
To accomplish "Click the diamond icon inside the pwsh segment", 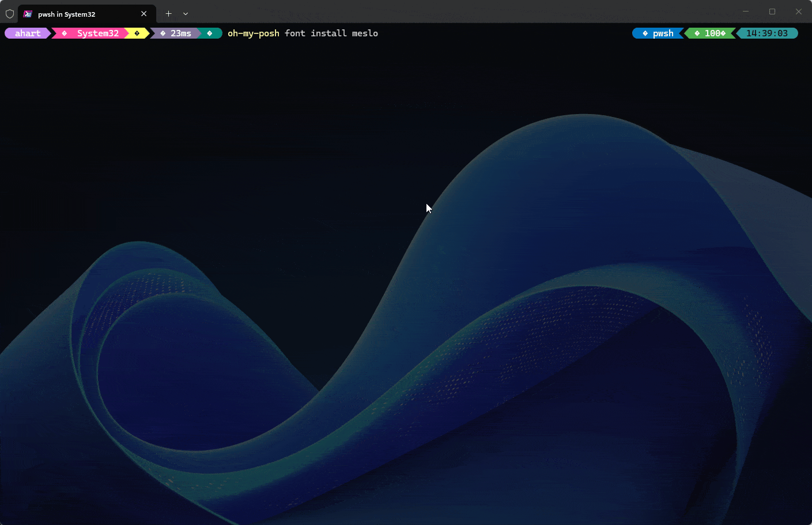I will [645, 33].
